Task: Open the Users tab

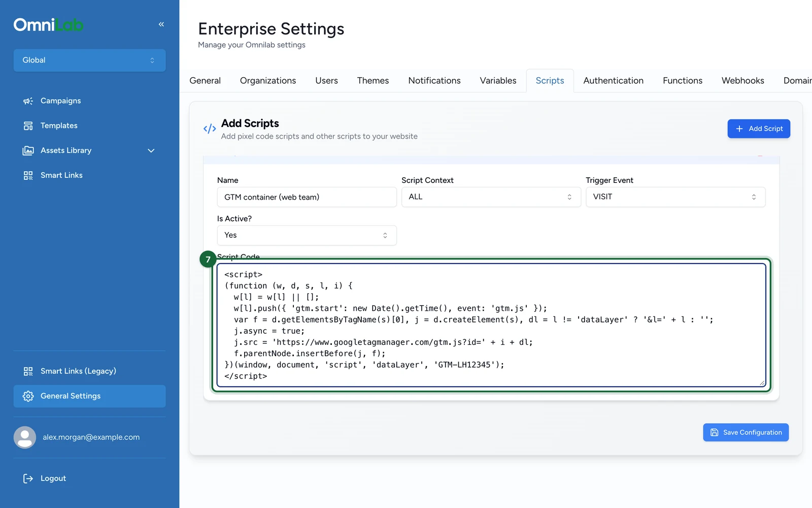Action: point(326,81)
